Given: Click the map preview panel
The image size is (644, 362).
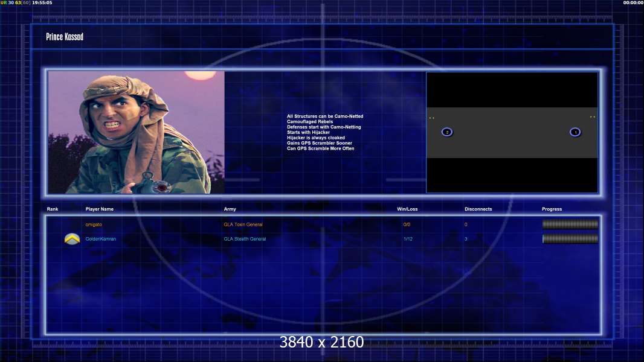Looking at the screenshot, I should point(512,132).
